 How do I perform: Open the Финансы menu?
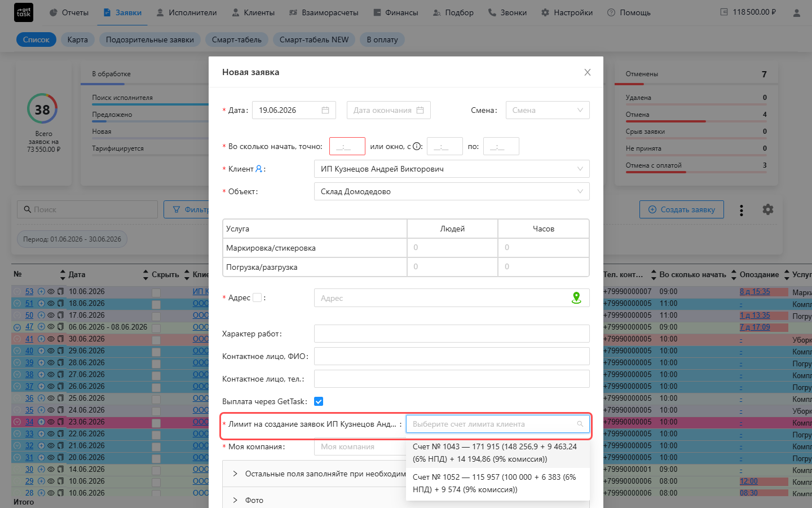(396, 12)
